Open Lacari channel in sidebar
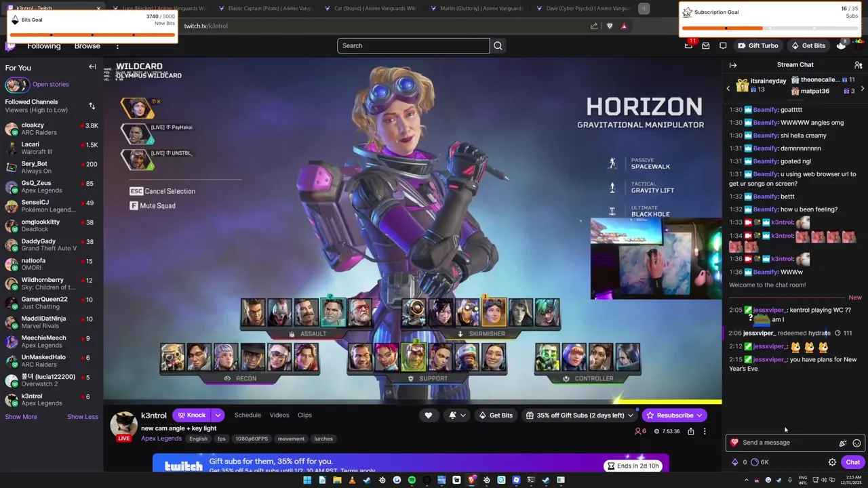This screenshot has width=868, height=488. click(x=52, y=148)
